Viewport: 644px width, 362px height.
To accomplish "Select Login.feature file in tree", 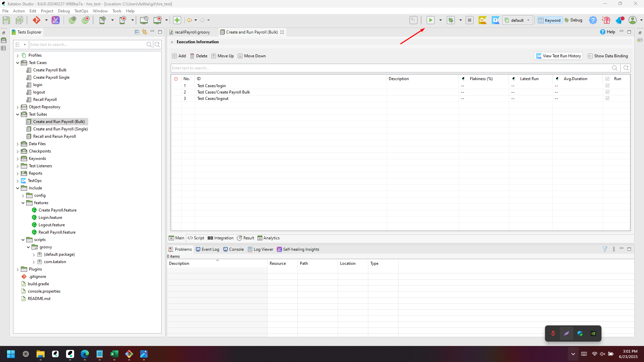I will click(x=50, y=218).
